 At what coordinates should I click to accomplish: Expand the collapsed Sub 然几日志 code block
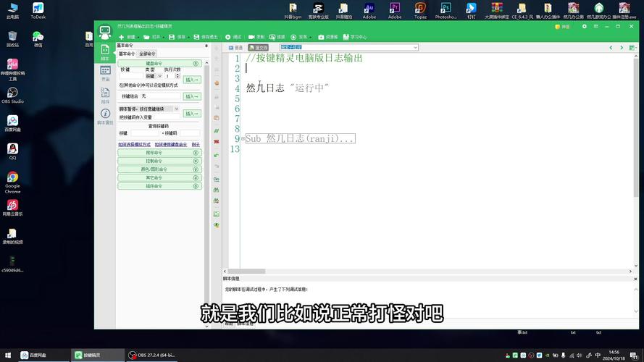(x=243, y=138)
